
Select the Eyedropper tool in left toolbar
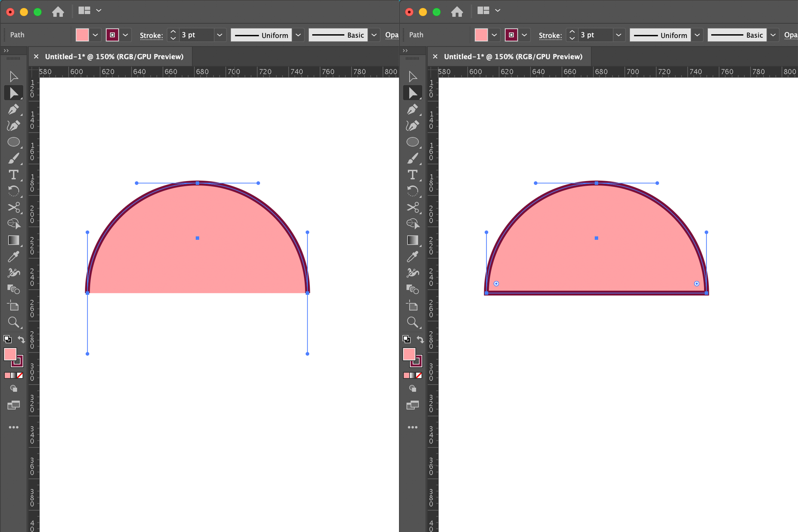(13, 257)
